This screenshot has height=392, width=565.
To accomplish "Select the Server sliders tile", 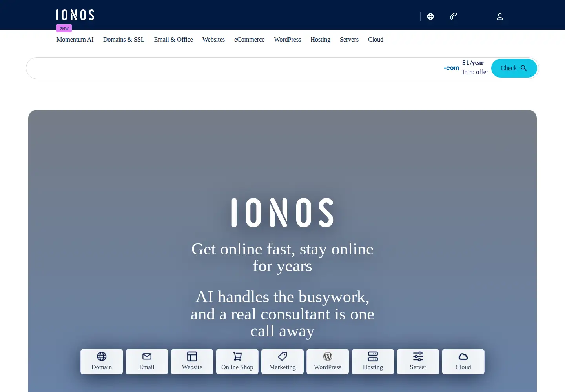I will coord(418,361).
